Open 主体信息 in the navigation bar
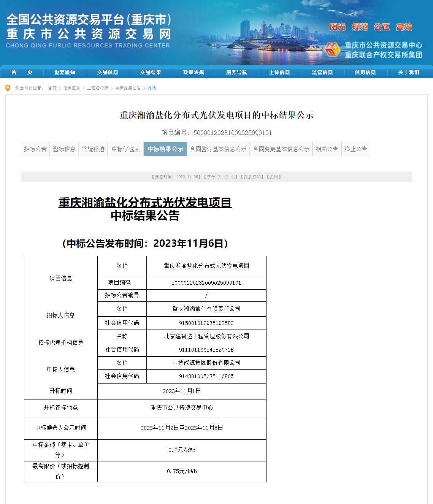 pyautogui.click(x=279, y=72)
